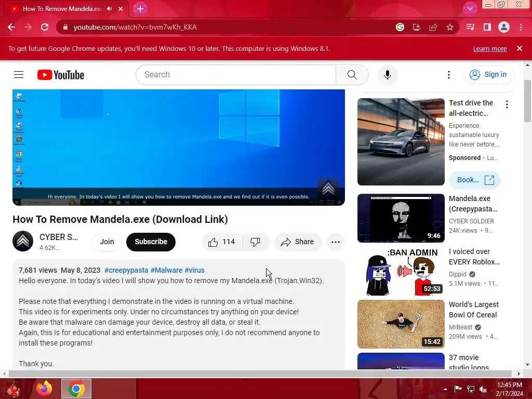The height and width of the screenshot is (399, 532).
Task: Open Firefox from the taskbar
Action: pos(45,389)
